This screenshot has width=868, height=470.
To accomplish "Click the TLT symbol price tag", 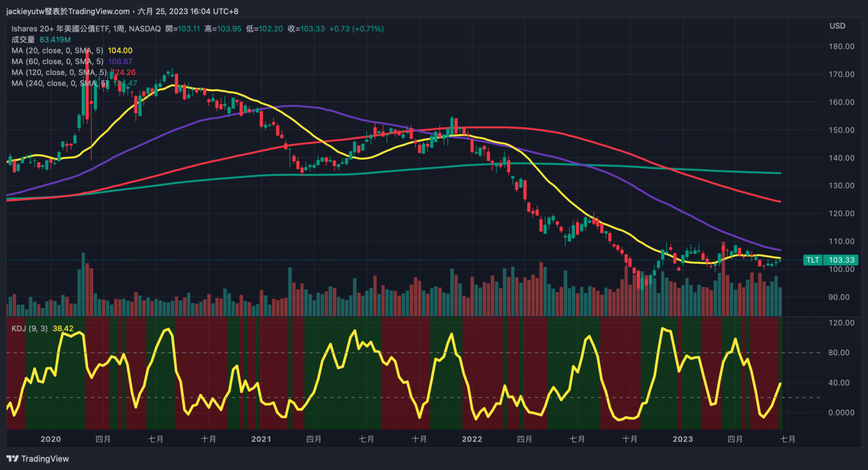I will point(813,260).
